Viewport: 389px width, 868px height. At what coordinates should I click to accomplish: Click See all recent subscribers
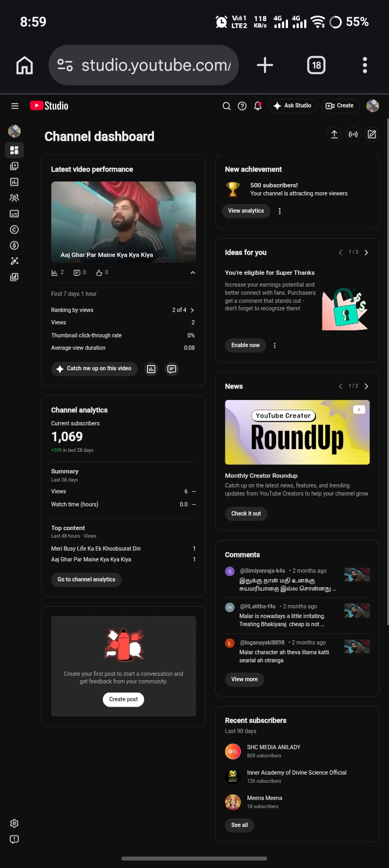click(x=239, y=825)
